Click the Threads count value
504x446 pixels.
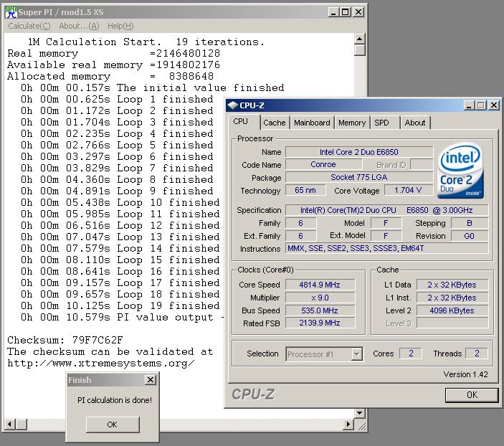pyautogui.click(x=477, y=354)
